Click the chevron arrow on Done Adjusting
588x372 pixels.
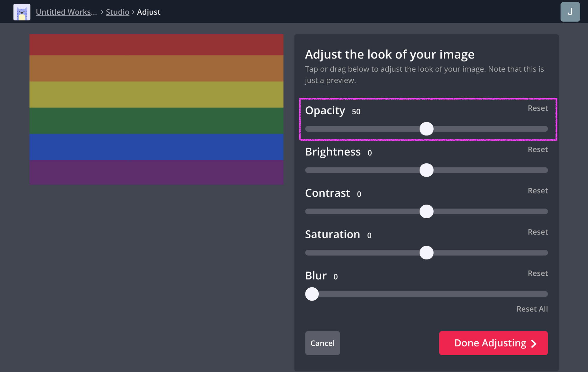pyautogui.click(x=534, y=343)
